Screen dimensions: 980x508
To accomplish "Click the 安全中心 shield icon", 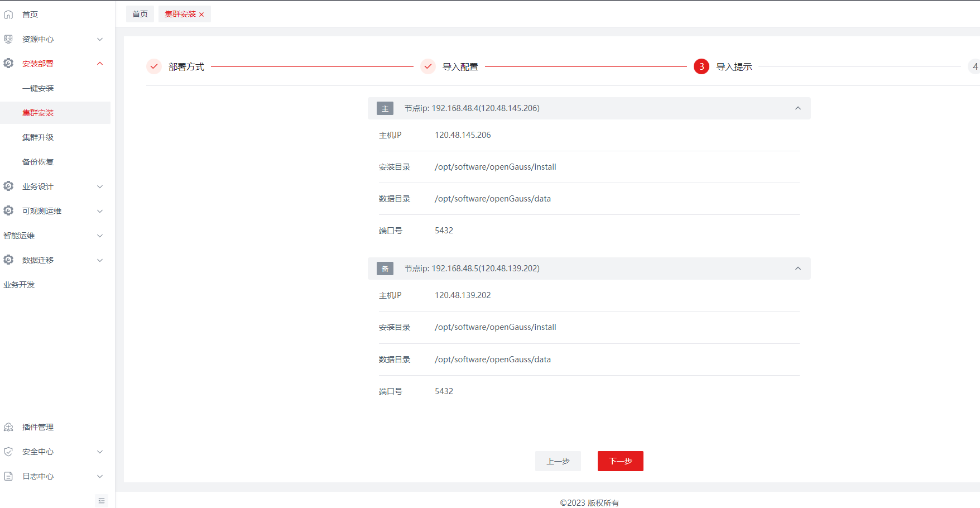I will (8, 452).
